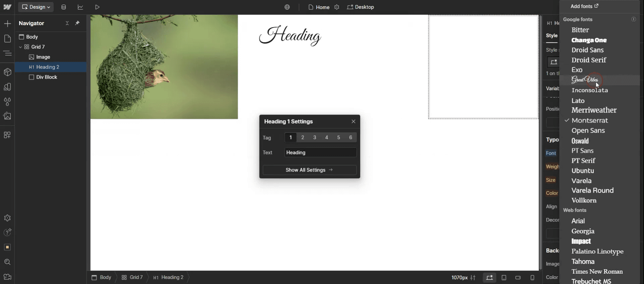Open the Design mode dropdown
644x284 pixels.
coord(36,7)
